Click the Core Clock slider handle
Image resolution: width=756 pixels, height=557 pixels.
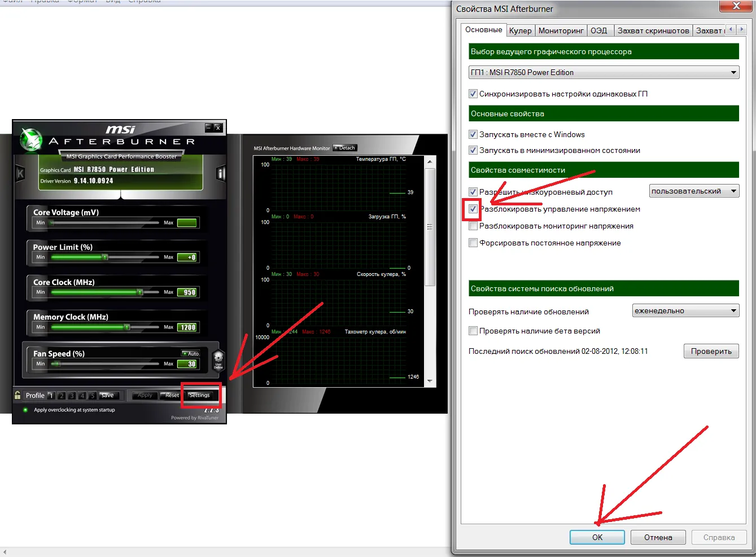click(140, 292)
